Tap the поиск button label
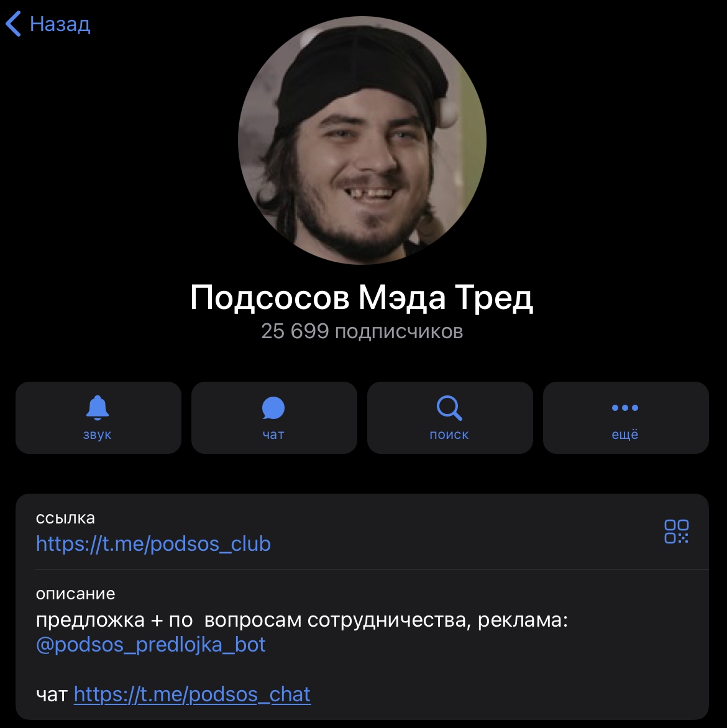 [449, 435]
